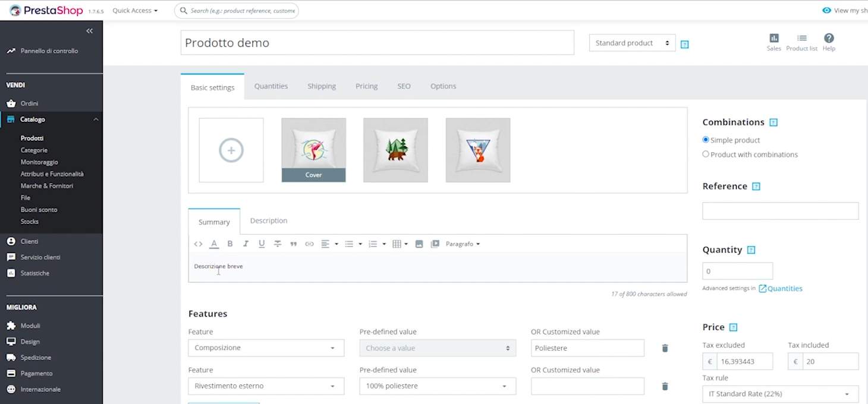868x404 pixels.
Task: Switch to the Description tab
Action: pos(268,221)
